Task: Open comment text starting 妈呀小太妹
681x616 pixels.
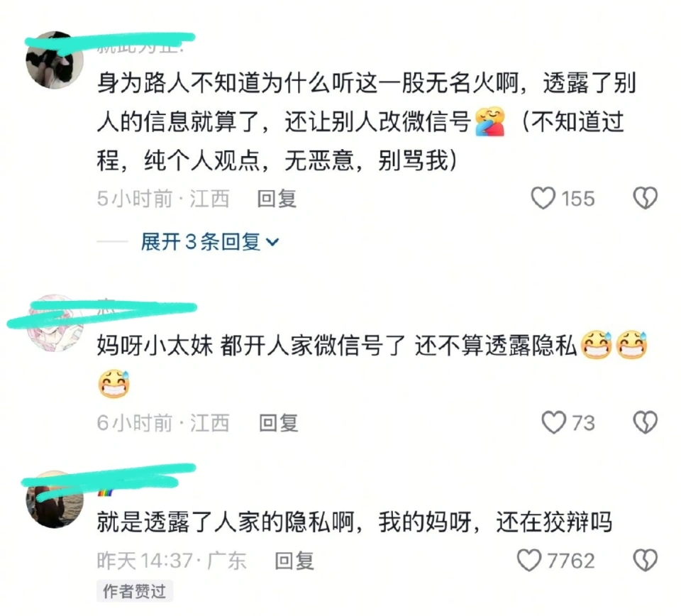Action: click(372, 365)
